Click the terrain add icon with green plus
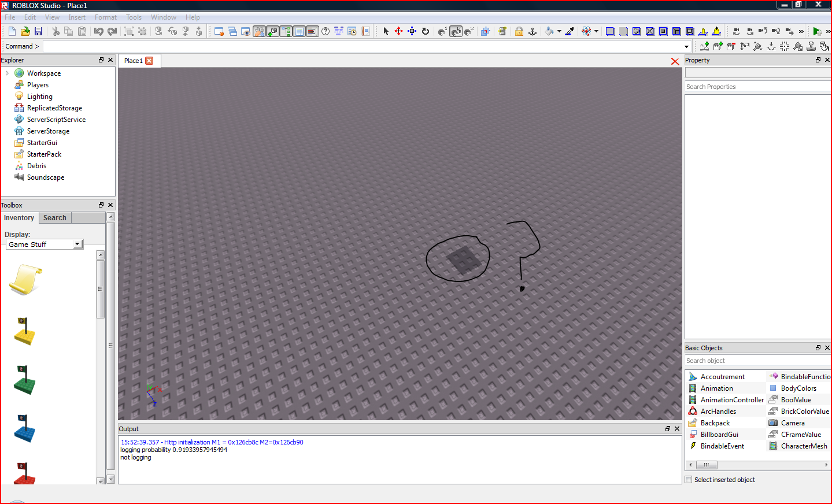832x504 pixels. point(704,46)
